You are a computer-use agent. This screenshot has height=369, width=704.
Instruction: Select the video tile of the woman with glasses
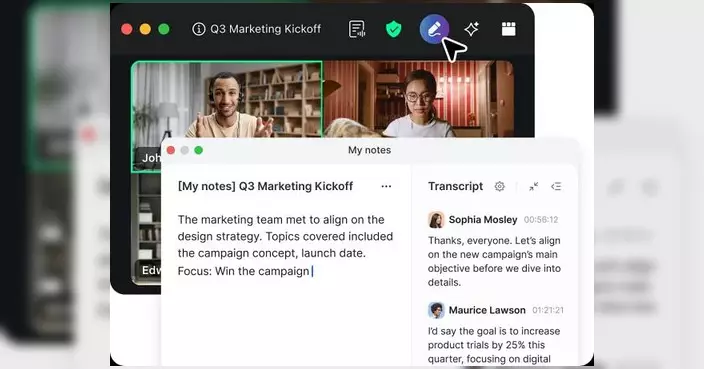click(418, 100)
